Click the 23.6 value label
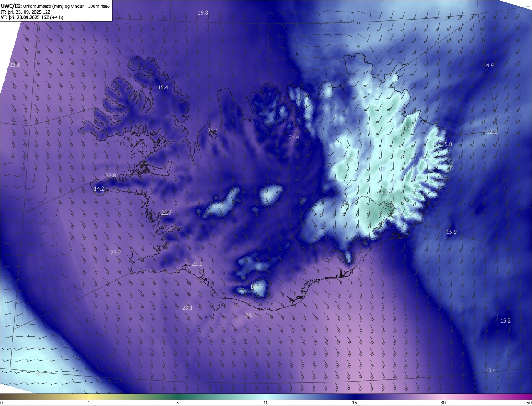The image size is (532, 406). (15, 65)
